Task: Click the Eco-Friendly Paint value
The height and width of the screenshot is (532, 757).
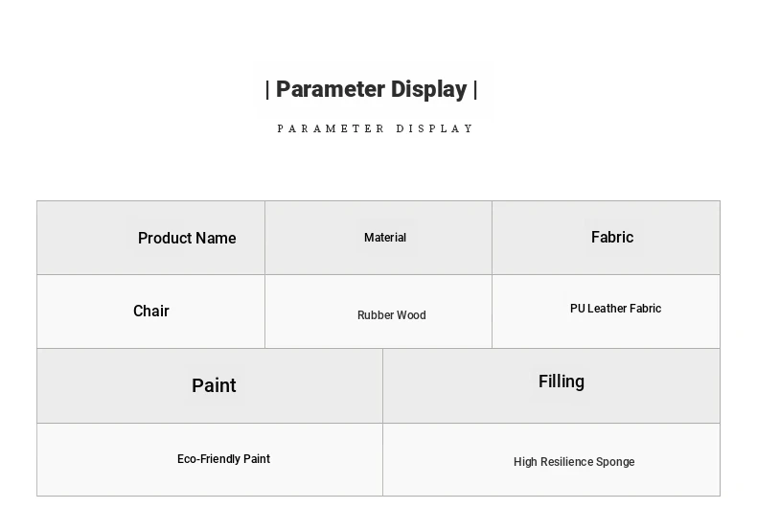Action: coord(223,459)
